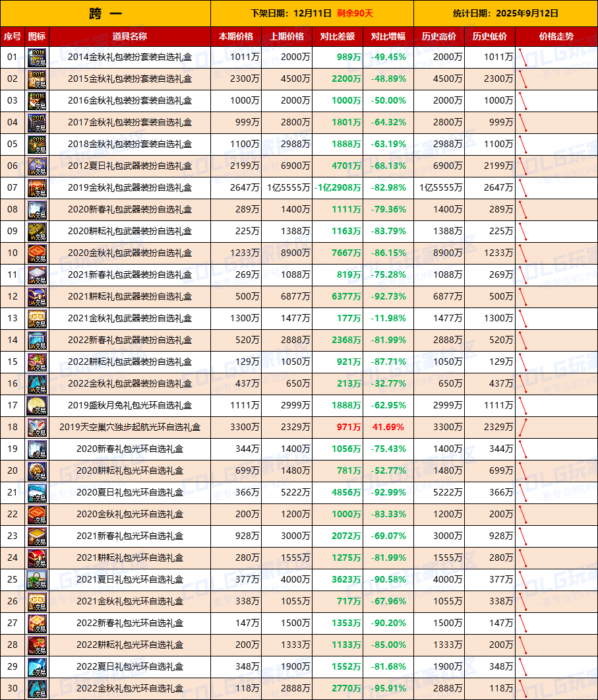
Task: Select the -95.91% change cell
Action: (388, 688)
